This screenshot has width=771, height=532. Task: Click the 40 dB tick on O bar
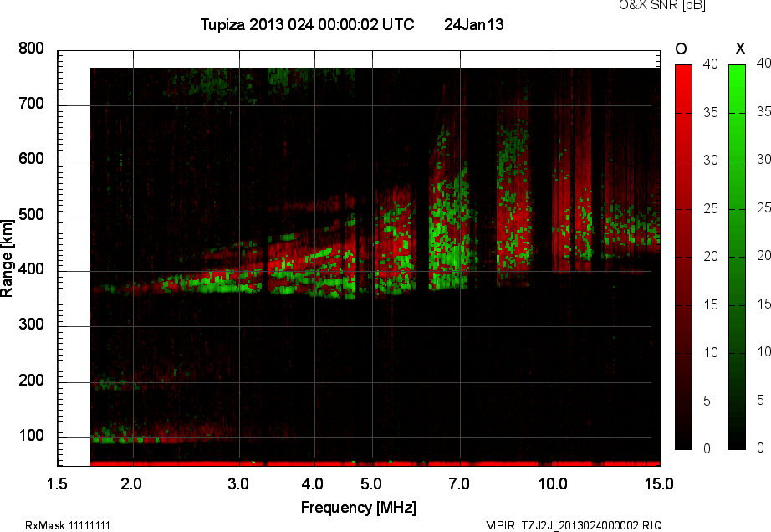coord(711,64)
